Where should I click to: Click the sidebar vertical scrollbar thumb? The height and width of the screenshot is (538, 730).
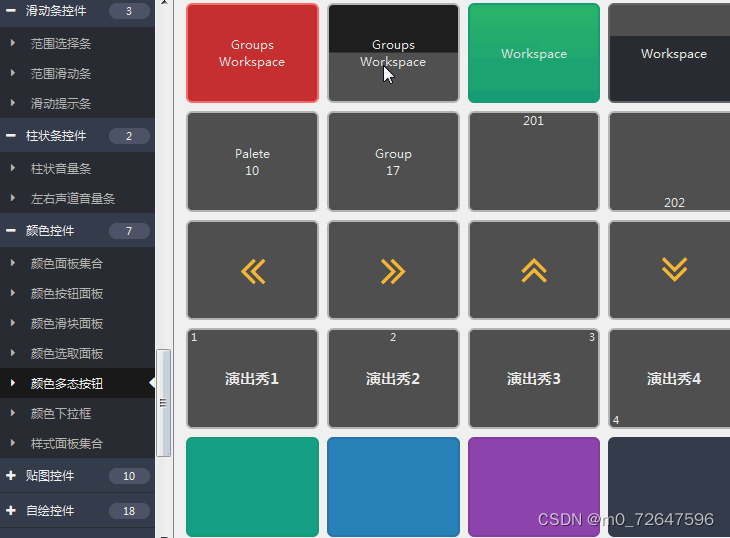coord(163,403)
